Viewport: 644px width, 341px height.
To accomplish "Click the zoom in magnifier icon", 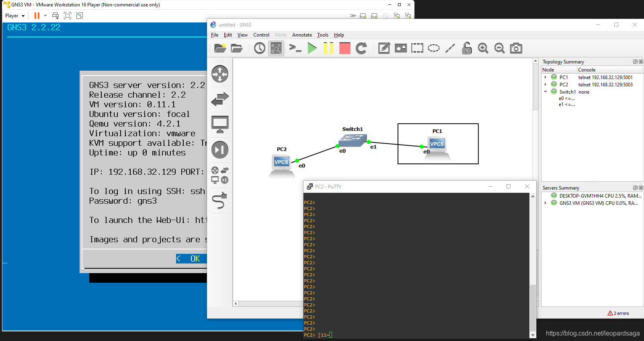I will click(483, 48).
